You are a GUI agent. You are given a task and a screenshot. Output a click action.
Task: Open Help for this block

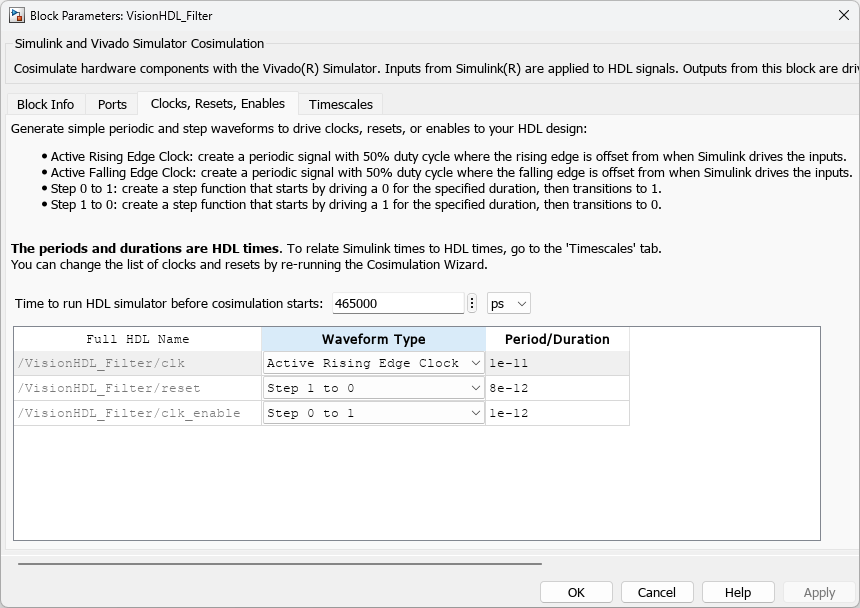point(738,592)
